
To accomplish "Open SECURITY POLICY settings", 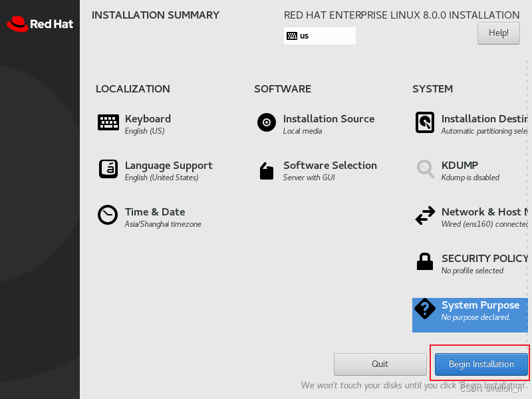I will click(x=485, y=258).
